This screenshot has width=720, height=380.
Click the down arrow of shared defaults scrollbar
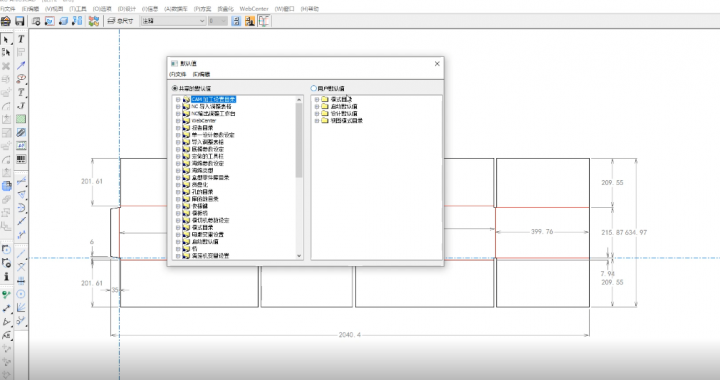299,256
